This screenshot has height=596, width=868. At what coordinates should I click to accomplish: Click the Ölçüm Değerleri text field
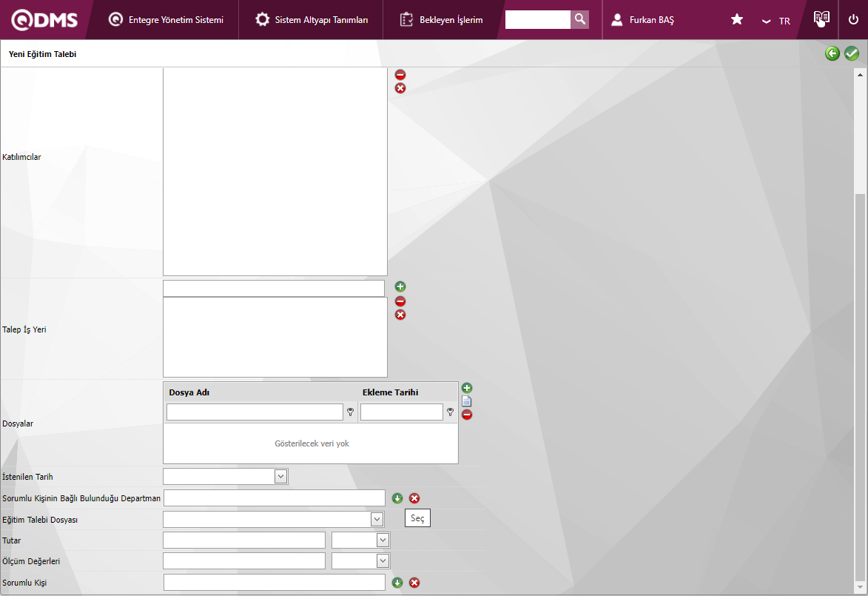[244, 561]
